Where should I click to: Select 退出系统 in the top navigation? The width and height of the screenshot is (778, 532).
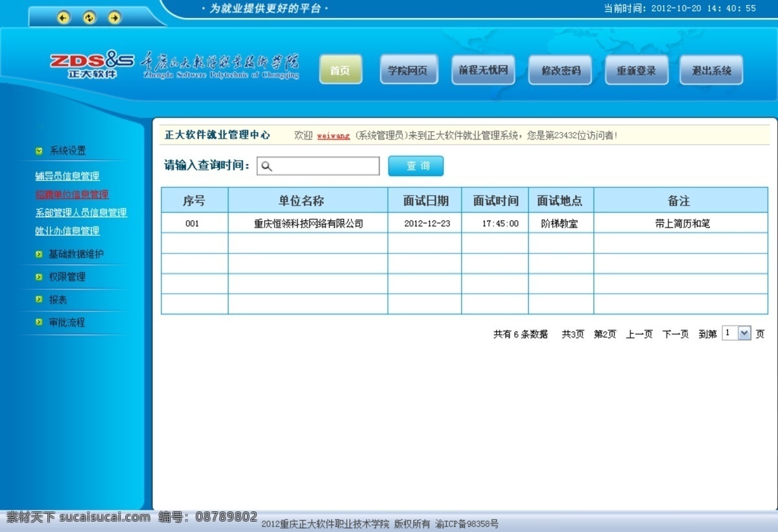pos(711,70)
